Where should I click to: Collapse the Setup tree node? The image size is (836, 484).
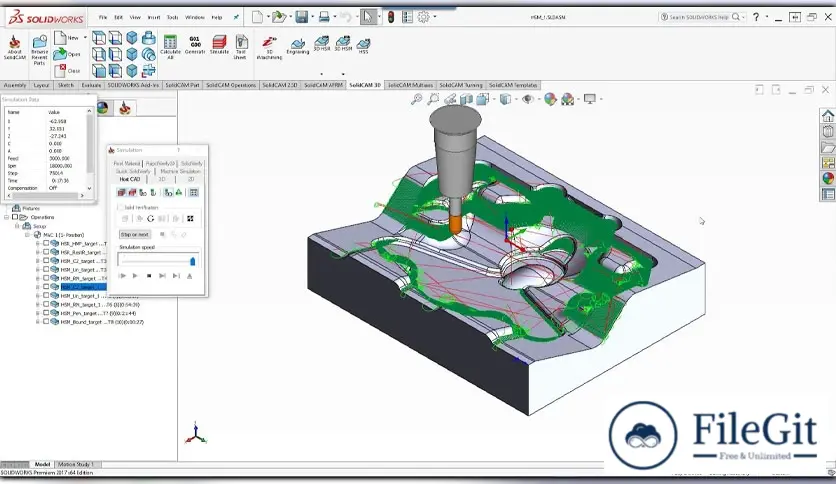pos(17,226)
